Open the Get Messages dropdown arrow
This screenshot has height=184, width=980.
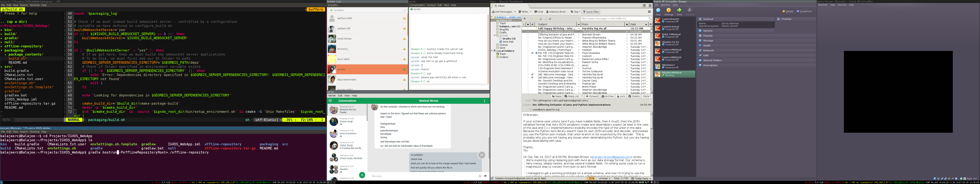pos(515,12)
